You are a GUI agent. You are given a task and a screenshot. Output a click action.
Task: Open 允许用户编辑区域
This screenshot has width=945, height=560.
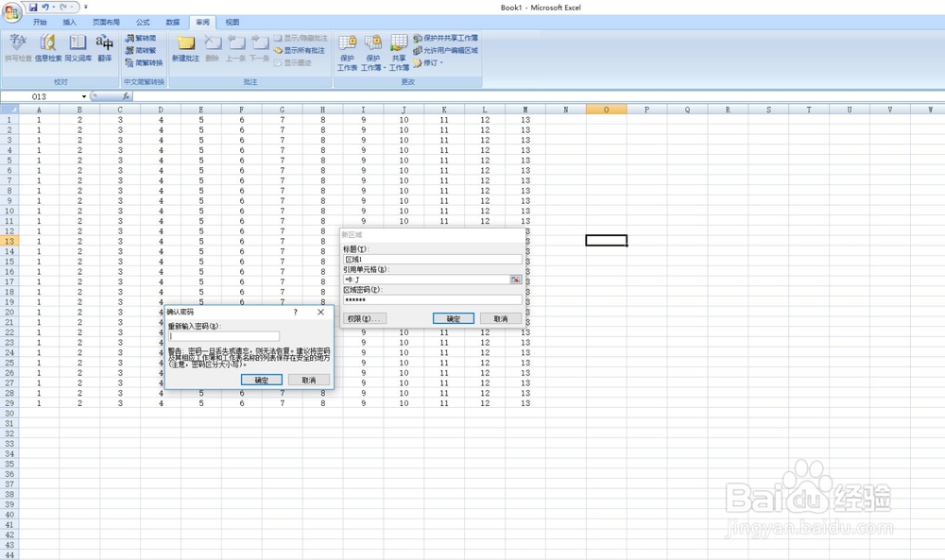445,51
